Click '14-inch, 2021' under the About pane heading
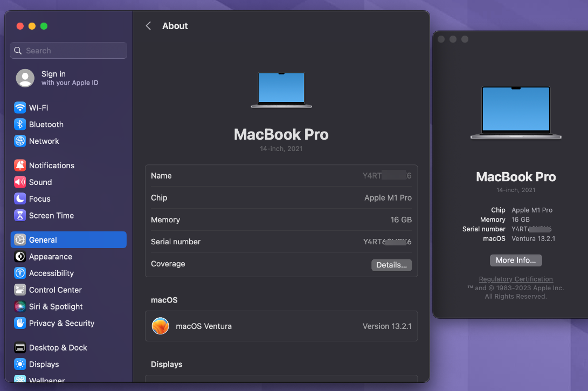Image resolution: width=588 pixels, height=391 pixels. pos(281,149)
